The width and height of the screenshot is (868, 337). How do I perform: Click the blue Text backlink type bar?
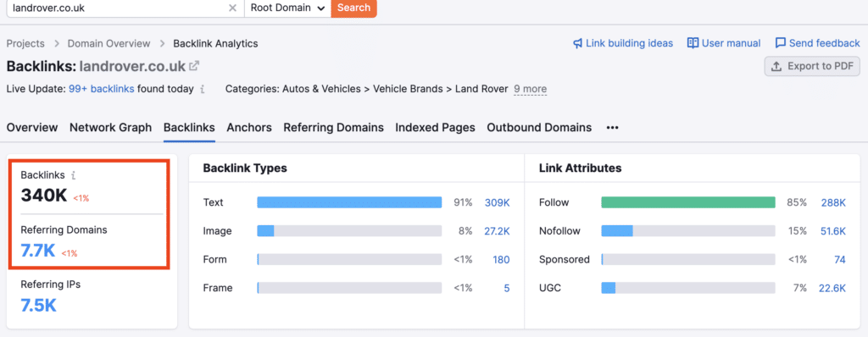[349, 202]
